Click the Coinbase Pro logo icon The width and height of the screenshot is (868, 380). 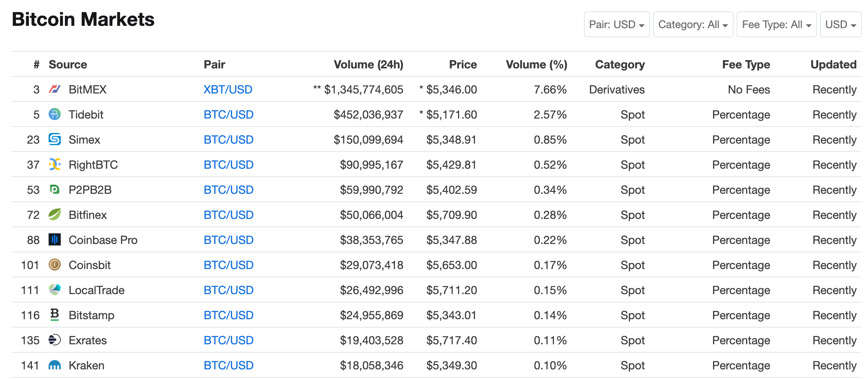pyautogui.click(x=55, y=240)
